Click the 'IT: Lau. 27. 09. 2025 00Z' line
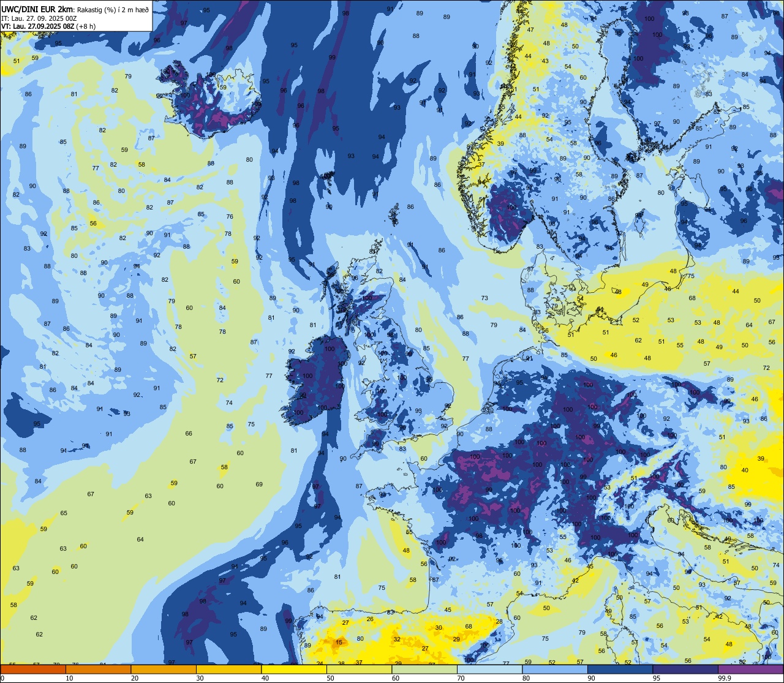Viewport: 784px width, 683px height. 39,18
